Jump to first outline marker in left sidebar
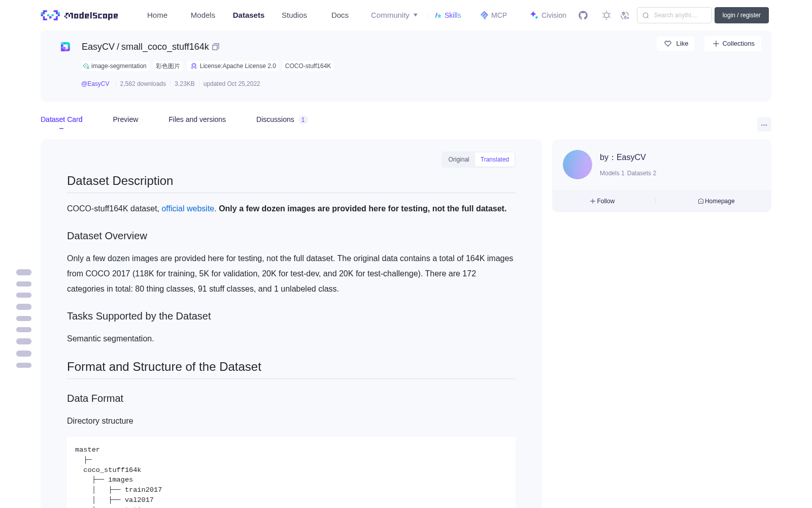This screenshot has width=812, height=508. (24, 272)
